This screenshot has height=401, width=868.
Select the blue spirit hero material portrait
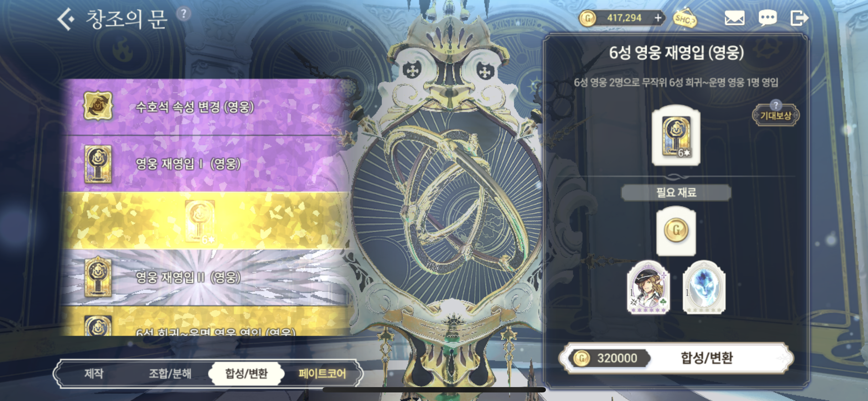coord(704,287)
